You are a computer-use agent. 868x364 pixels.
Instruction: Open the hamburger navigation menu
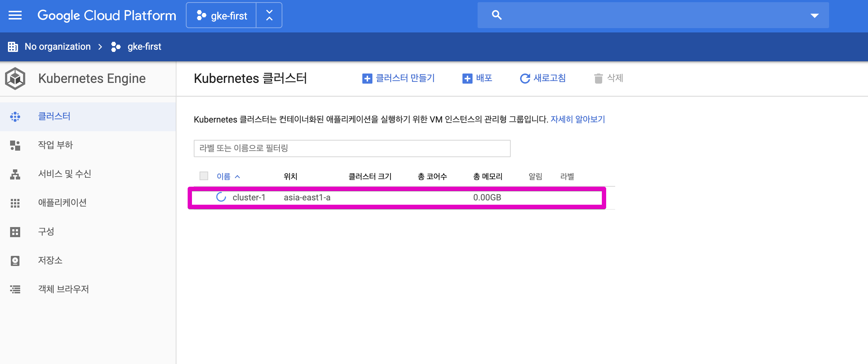tap(15, 15)
